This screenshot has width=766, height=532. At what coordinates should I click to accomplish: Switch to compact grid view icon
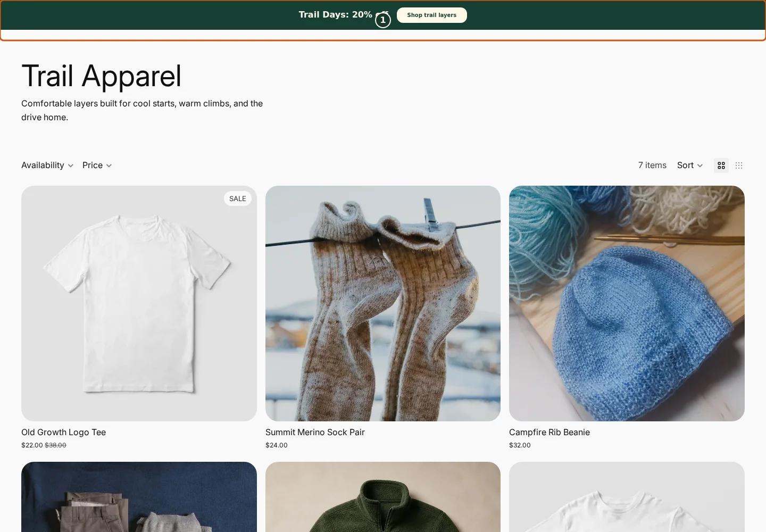point(739,165)
